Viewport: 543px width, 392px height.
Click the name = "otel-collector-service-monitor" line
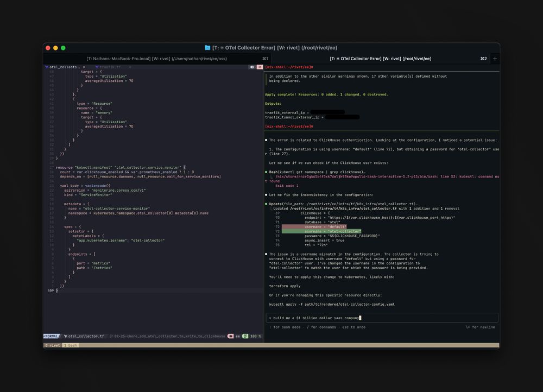tap(109, 209)
